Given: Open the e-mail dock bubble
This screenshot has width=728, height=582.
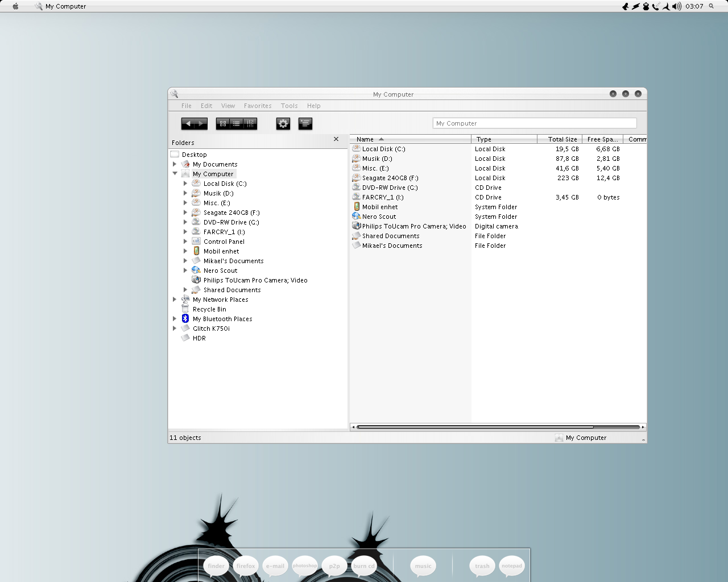Looking at the screenshot, I should [275, 566].
